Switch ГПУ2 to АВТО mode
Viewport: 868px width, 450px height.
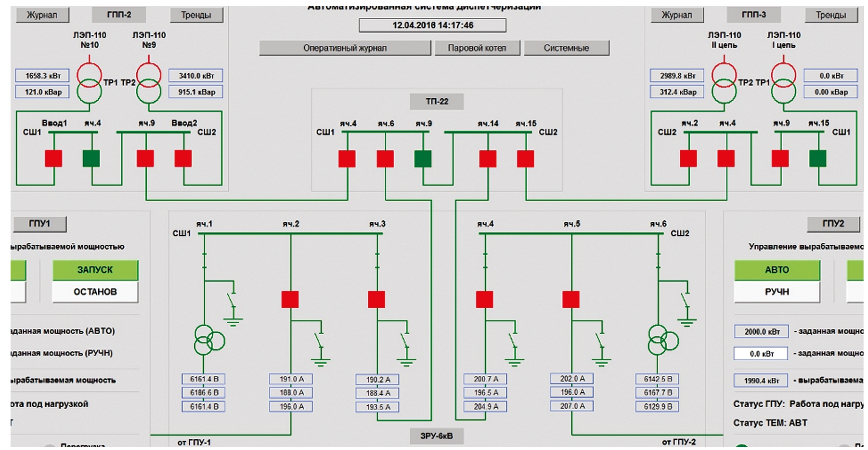click(777, 270)
